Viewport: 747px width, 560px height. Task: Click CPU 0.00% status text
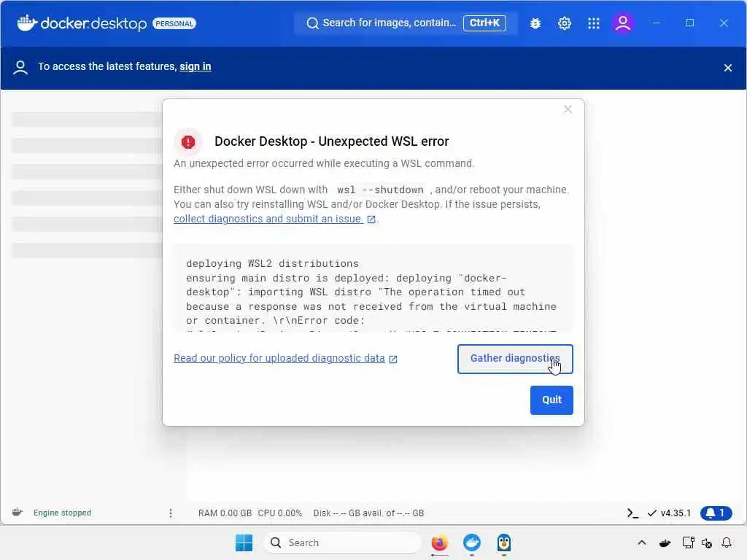tap(279, 513)
